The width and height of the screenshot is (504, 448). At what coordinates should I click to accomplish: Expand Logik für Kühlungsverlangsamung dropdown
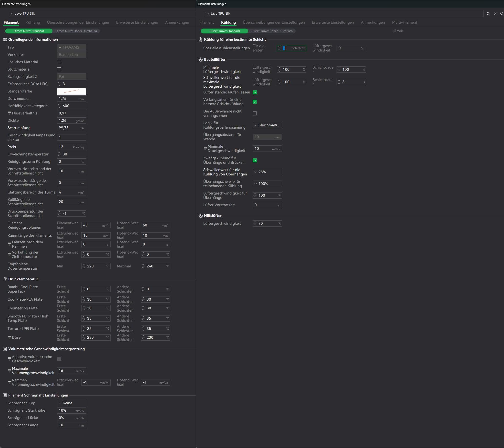pos(267,125)
